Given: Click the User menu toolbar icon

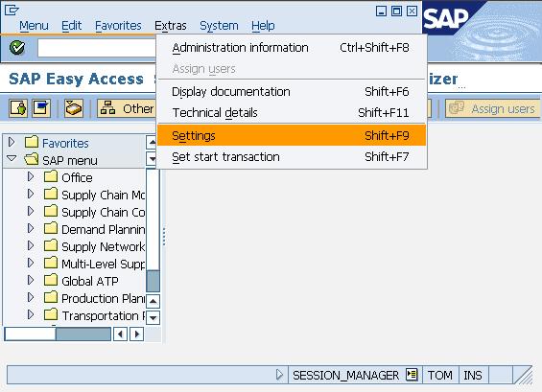Looking at the screenshot, I should click(x=18, y=108).
